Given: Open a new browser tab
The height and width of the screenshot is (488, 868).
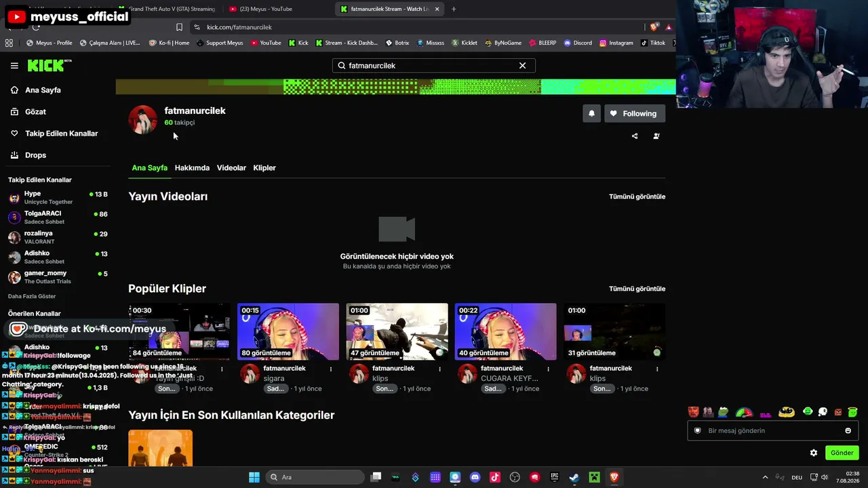Looking at the screenshot, I should click(454, 9).
